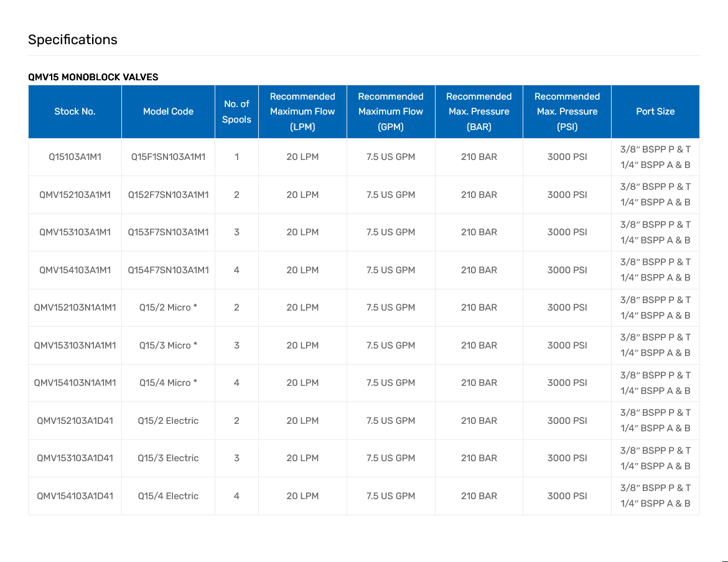Click the No. of Spools header
This screenshot has width=728, height=562.
pos(236,111)
